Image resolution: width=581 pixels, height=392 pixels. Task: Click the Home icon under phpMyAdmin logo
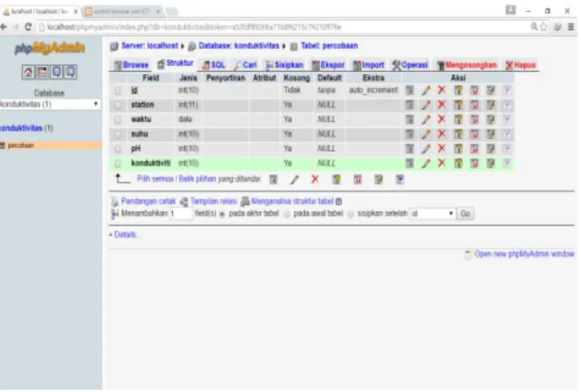[29, 72]
